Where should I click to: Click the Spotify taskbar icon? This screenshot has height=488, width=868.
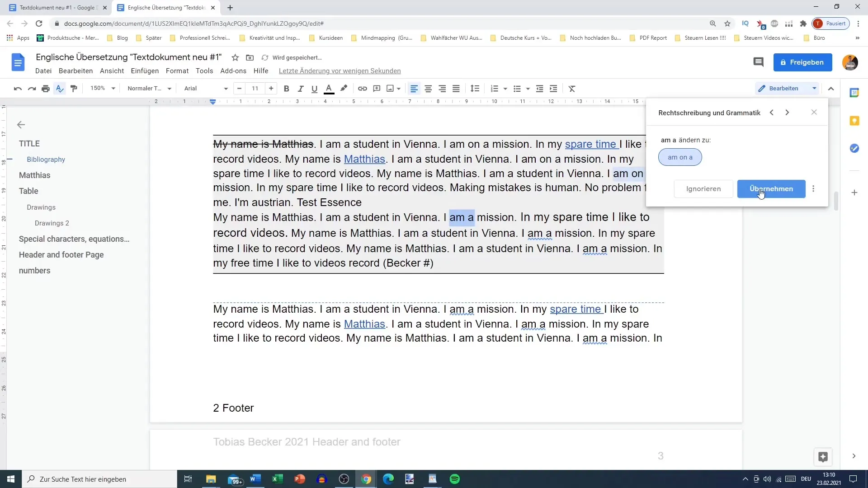tap(455, 479)
